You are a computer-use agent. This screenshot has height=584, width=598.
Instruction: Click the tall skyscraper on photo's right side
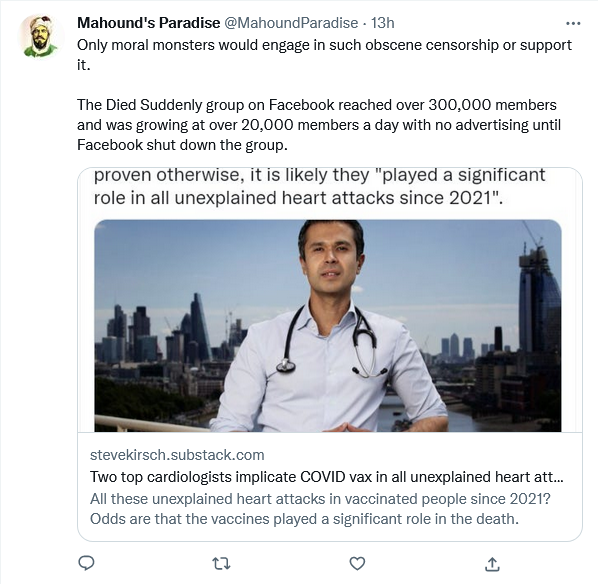[x=539, y=298]
